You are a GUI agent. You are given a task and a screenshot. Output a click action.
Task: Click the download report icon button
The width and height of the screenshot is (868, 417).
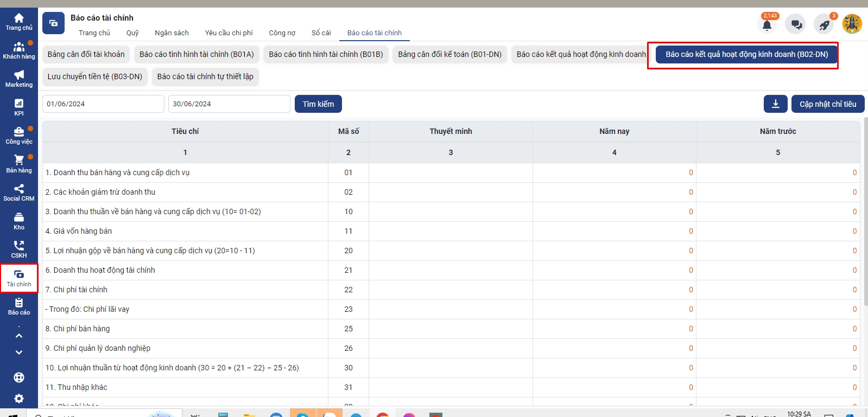tap(775, 104)
